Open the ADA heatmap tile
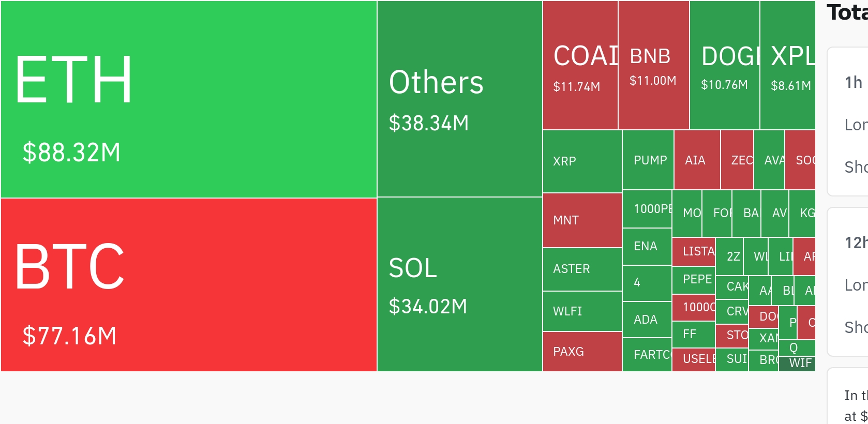The height and width of the screenshot is (424, 868). [647, 320]
